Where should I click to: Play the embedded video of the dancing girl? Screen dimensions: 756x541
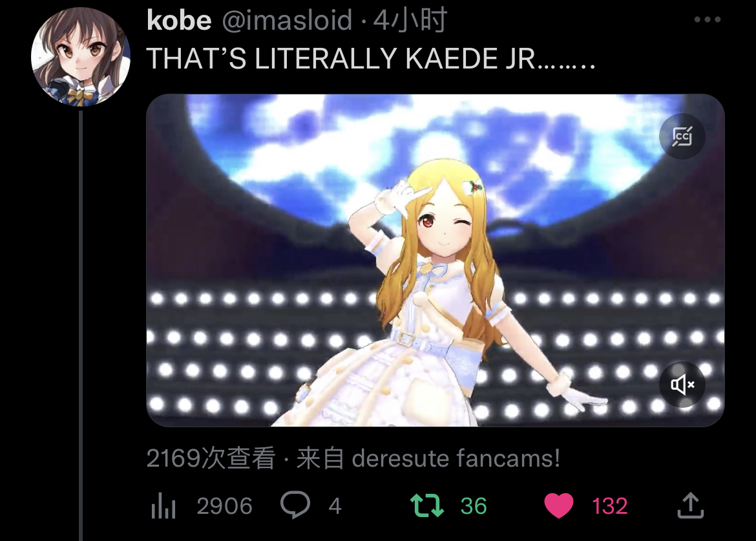(436, 260)
